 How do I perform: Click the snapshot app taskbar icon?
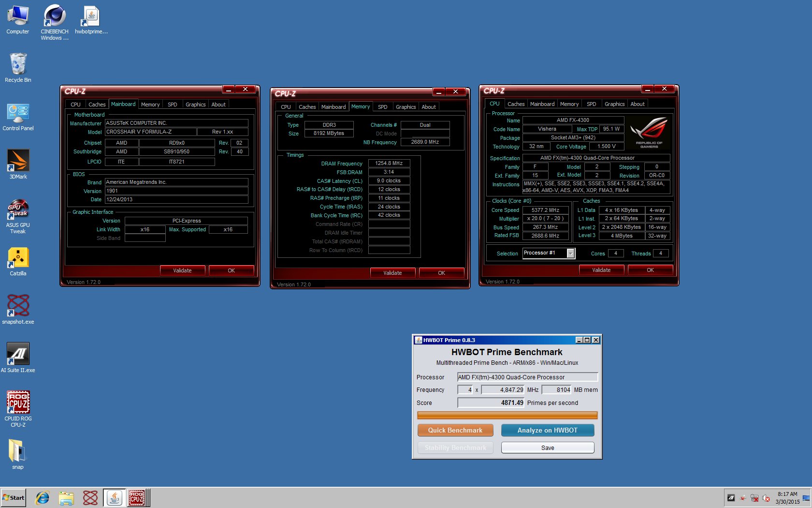tap(90, 497)
